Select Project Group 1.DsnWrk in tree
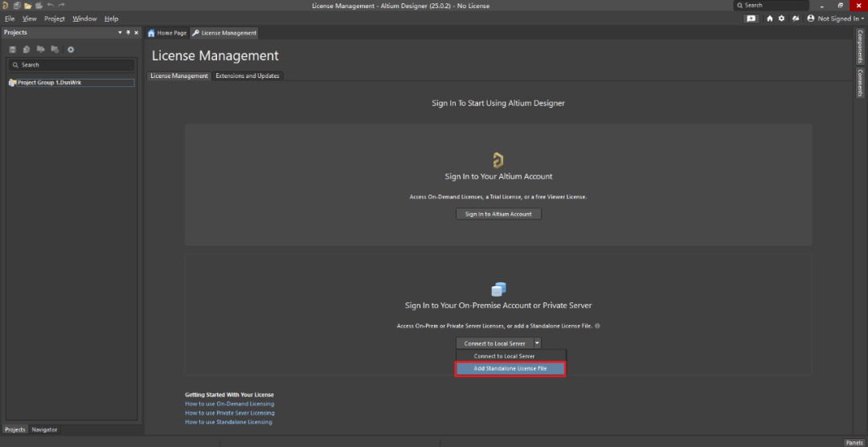The width and height of the screenshot is (868, 447). point(50,83)
